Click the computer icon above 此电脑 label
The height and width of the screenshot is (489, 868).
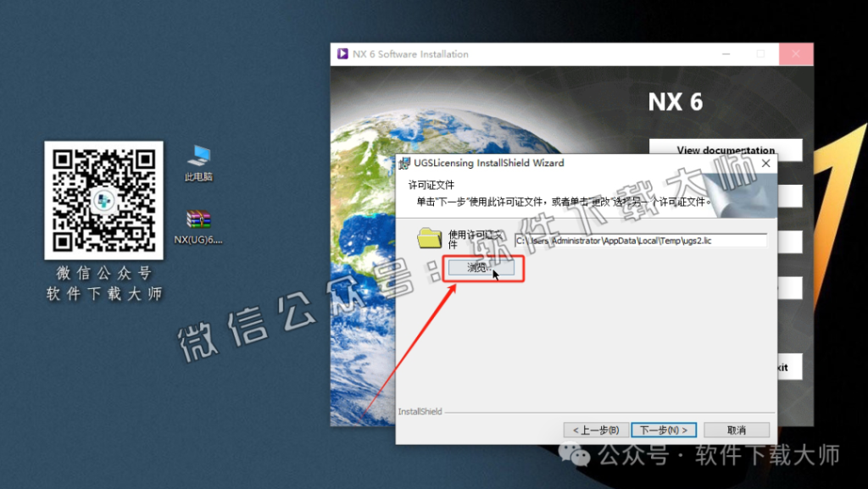pyautogui.click(x=198, y=153)
